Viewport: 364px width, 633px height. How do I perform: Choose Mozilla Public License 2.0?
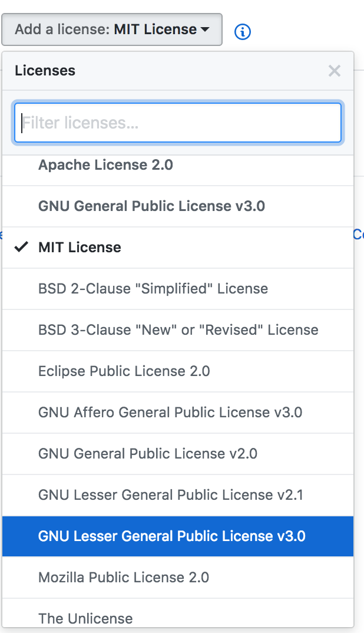pos(124,578)
